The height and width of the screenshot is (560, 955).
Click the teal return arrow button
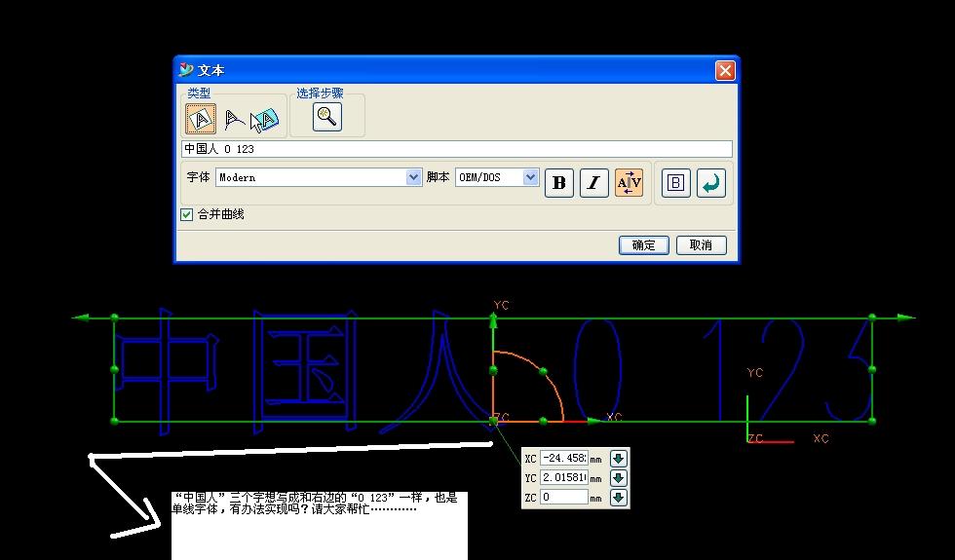[710, 183]
